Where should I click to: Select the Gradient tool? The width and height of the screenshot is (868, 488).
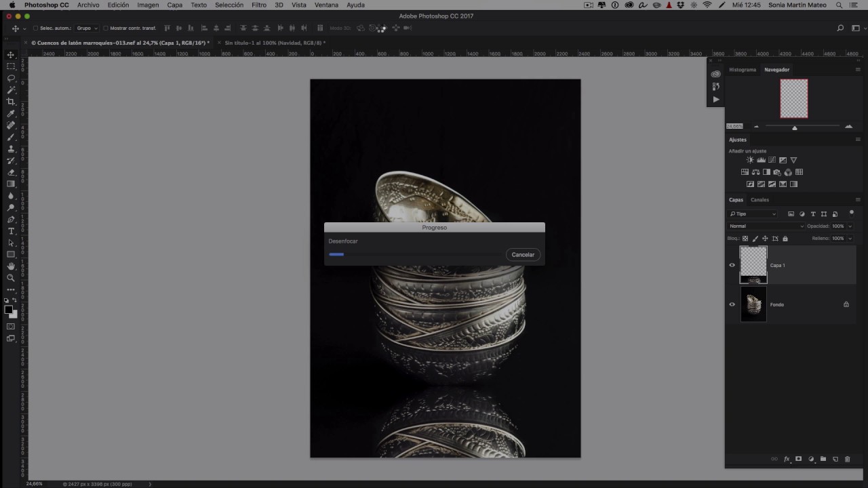tap(11, 184)
